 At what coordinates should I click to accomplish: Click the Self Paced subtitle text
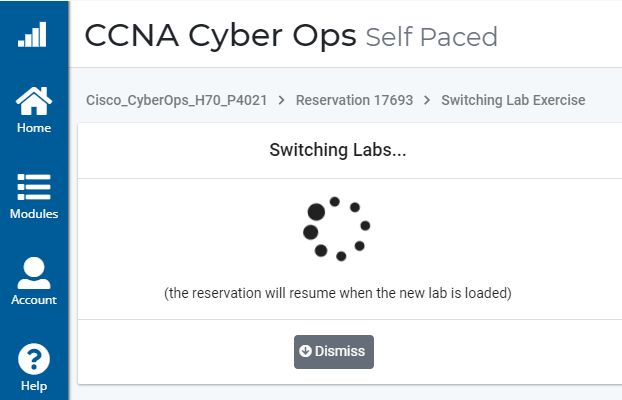coord(431,37)
